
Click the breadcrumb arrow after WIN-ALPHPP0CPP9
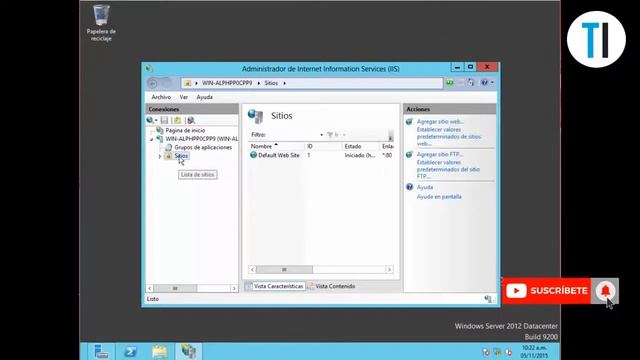258,83
